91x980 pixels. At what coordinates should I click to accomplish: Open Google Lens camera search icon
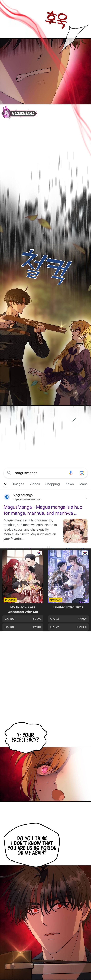[x=82, y=473]
